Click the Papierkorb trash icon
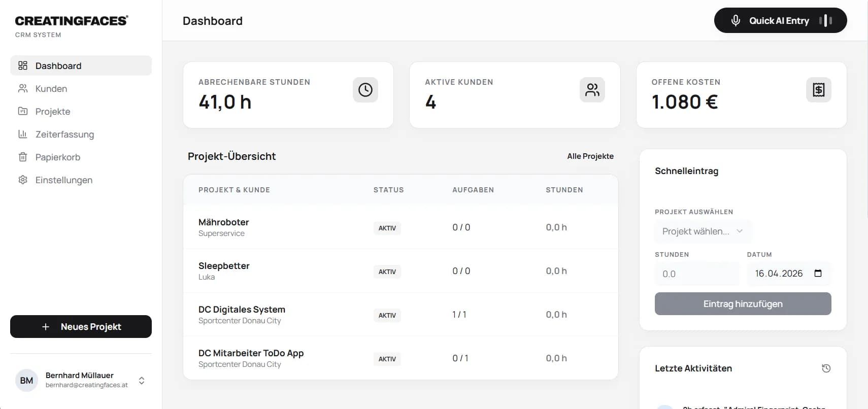Viewport: 868px width, 409px height. (23, 157)
